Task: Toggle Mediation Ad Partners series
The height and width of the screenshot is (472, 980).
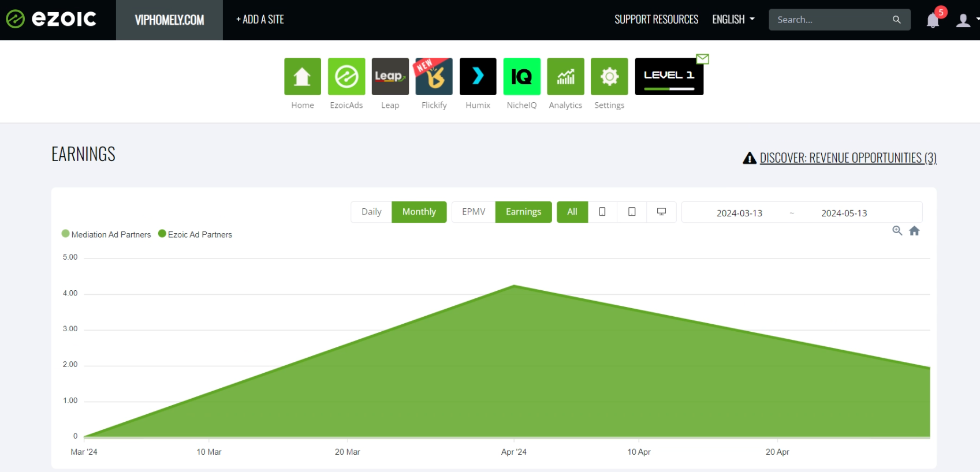Action: 106,234
